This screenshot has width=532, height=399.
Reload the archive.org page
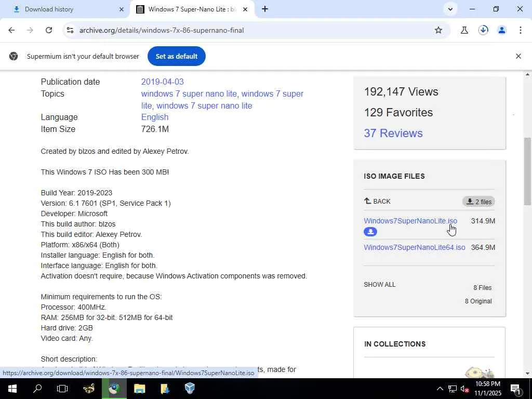click(x=49, y=30)
